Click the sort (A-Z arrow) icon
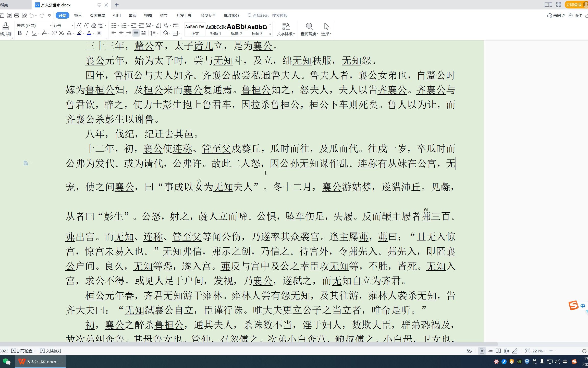The width and height of the screenshot is (588, 368). tap(158, 25)
